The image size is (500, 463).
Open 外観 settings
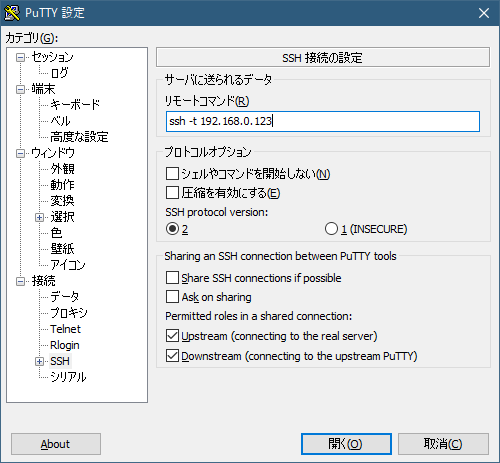62,169
